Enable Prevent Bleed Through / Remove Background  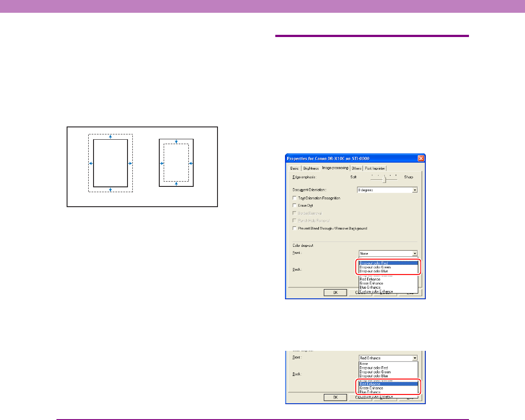click(295, 228)
